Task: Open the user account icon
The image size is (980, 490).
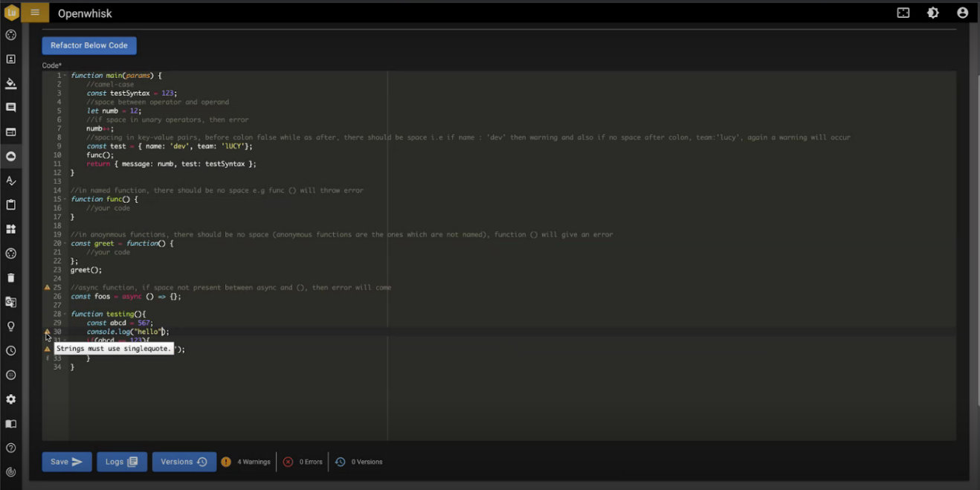Action: tap(963, 13)
